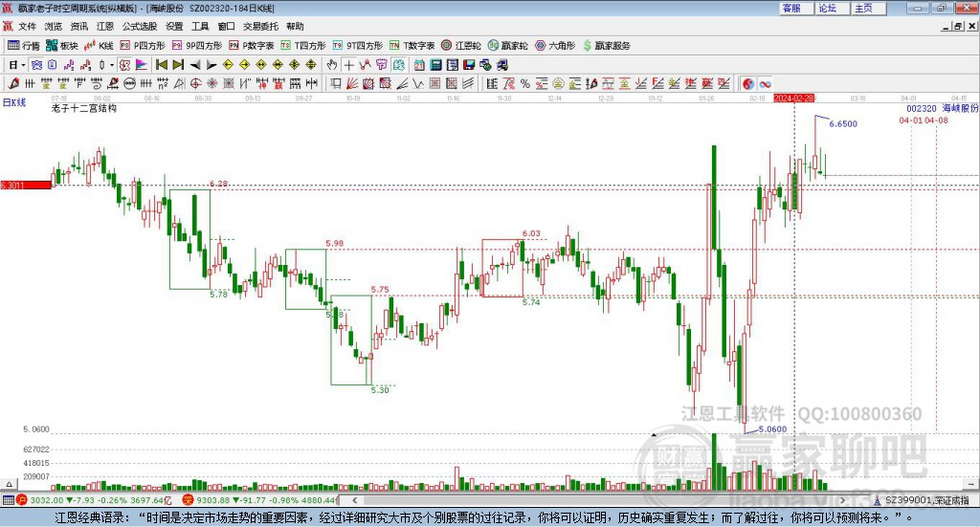Click the black right arrow icon
The width and height of the screenshot is (980, 527).
coord(212,65)
